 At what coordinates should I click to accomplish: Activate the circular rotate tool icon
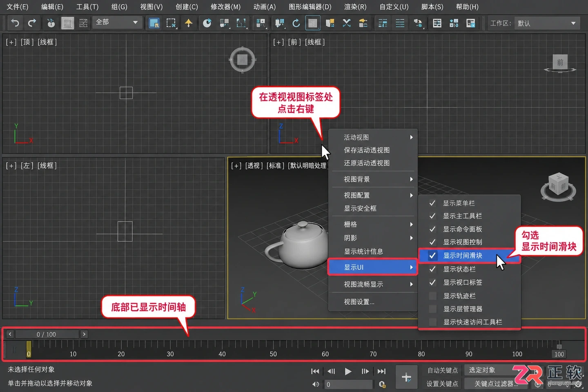pyautogui.click(x=207, y=23)
